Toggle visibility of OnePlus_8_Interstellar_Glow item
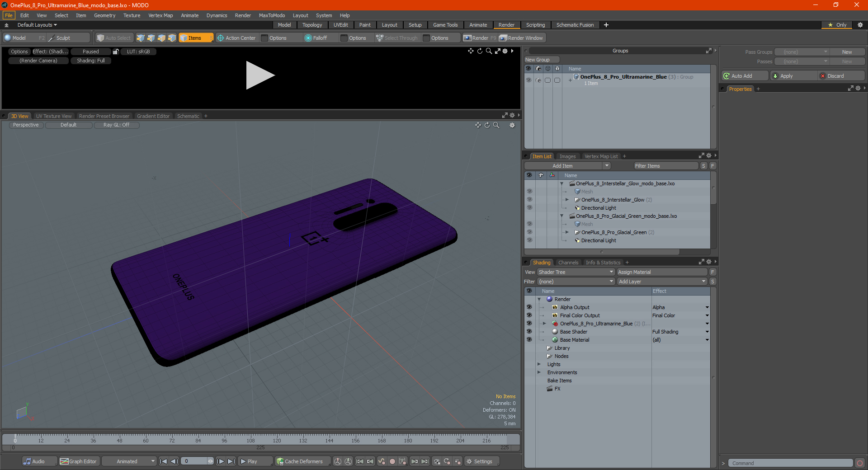This screenshot has width=868, height=470. [529, 200]
